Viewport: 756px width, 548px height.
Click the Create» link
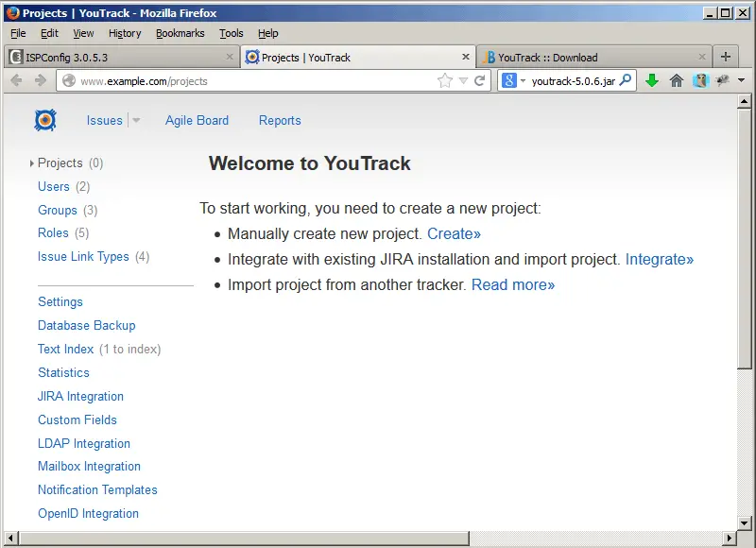pyautogui.click(x=455, y=233)
